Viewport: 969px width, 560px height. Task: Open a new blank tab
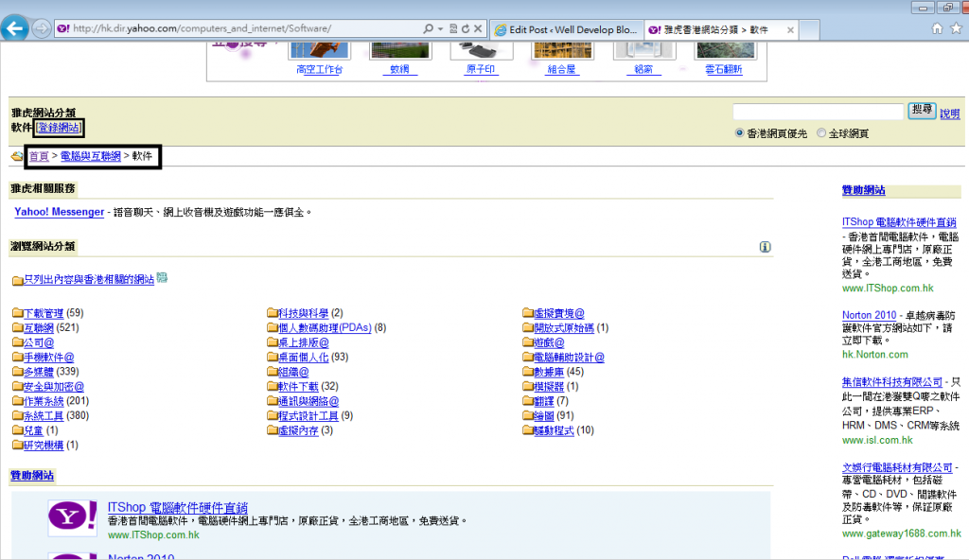(x=810, y=29)
